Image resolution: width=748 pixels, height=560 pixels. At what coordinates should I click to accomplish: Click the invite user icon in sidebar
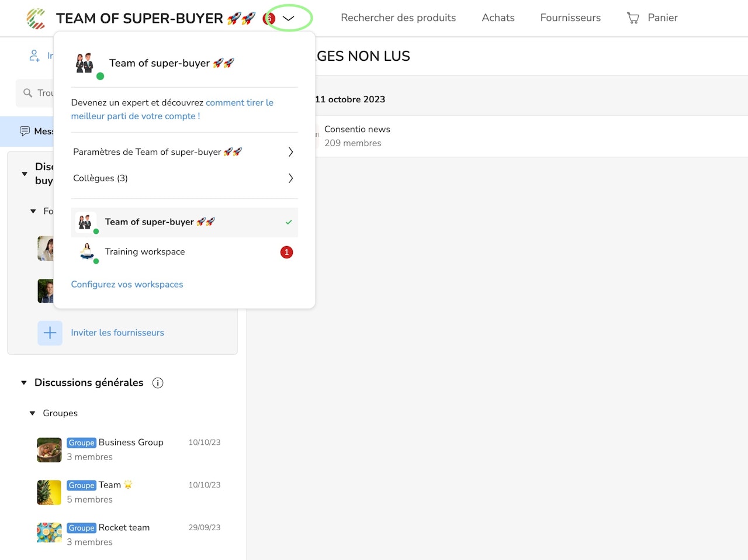pyautogui.click(x=34, y=56)
